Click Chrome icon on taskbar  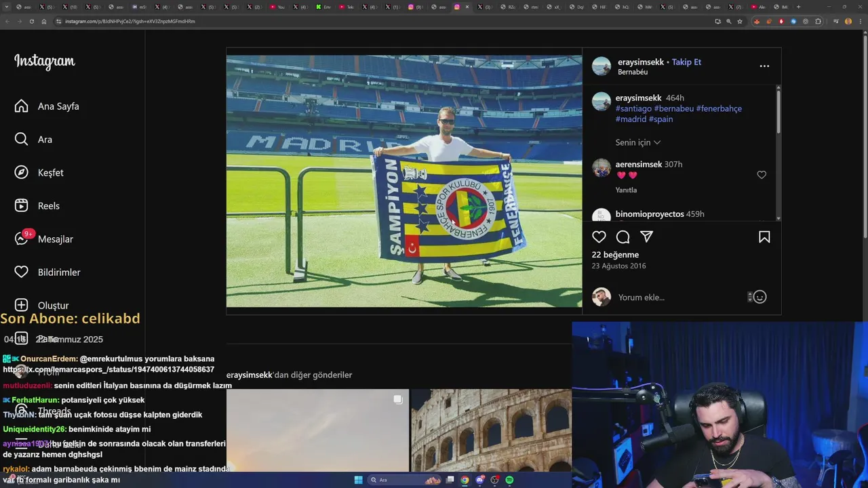[465, 480]
